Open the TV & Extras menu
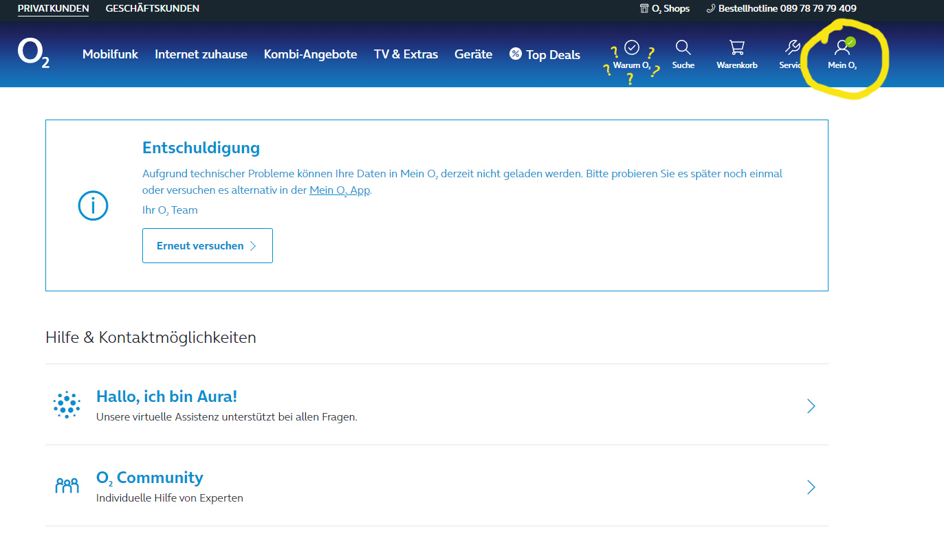This screenshot has height=560, width=944. point(406,54)
